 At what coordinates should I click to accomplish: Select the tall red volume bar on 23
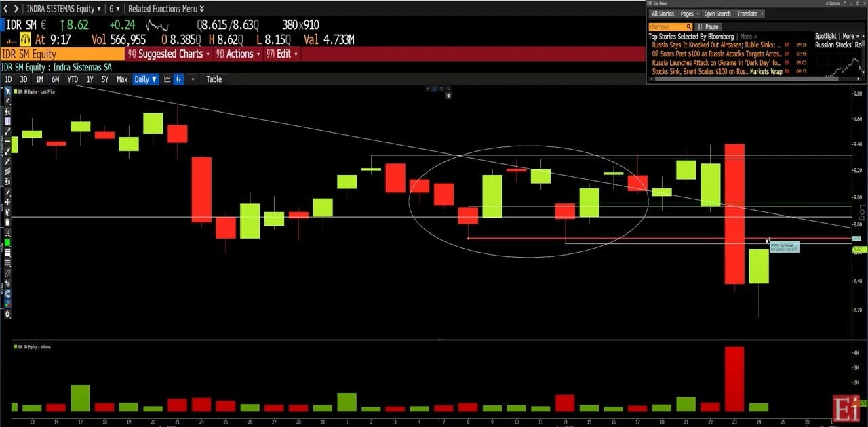[734, 379]
